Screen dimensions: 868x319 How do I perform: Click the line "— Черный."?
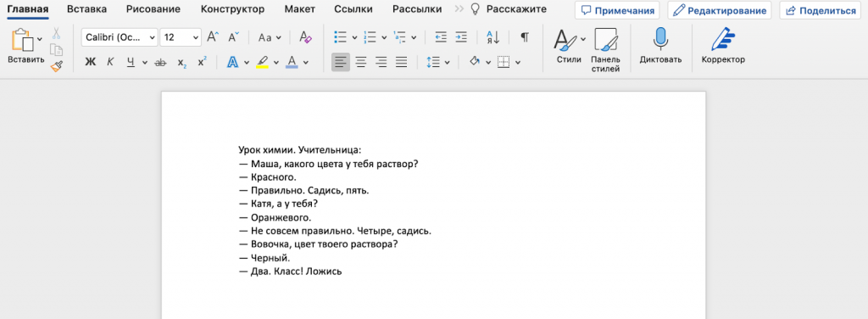pyautogui.click(x=264, y=258)
